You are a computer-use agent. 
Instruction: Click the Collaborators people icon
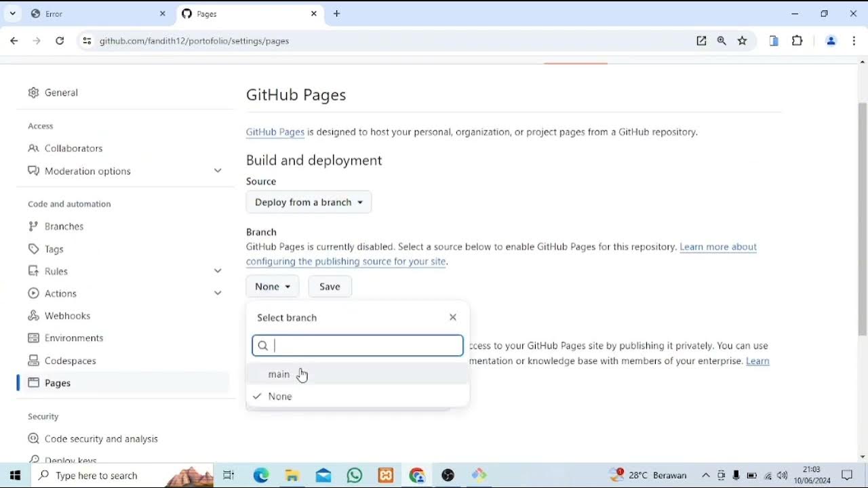pos(33,148)
